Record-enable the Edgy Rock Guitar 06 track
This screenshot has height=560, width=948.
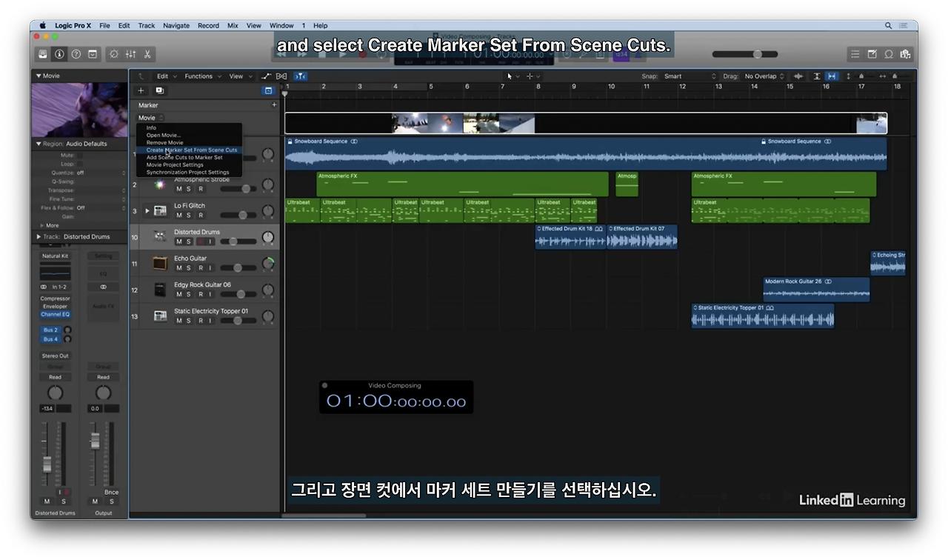coord(200,294)
